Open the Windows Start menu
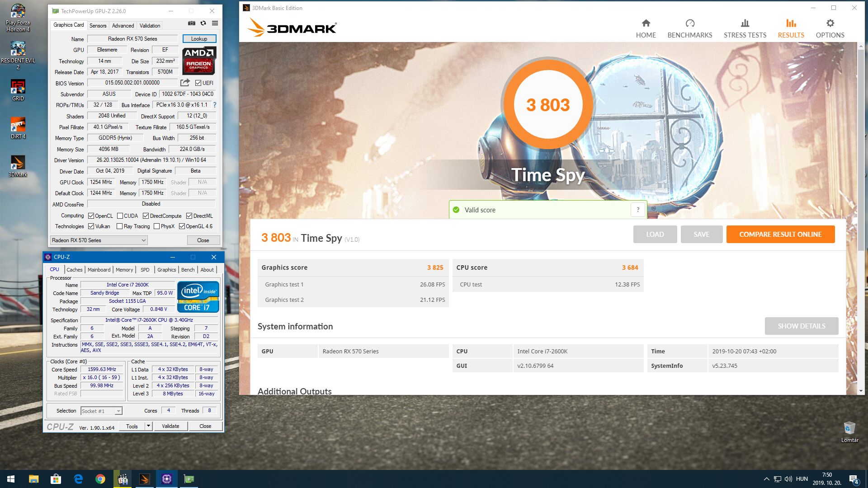 point(11,479)
